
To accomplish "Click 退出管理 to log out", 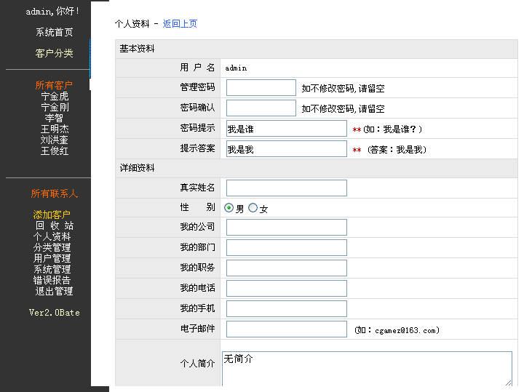I will pos(54,292).
